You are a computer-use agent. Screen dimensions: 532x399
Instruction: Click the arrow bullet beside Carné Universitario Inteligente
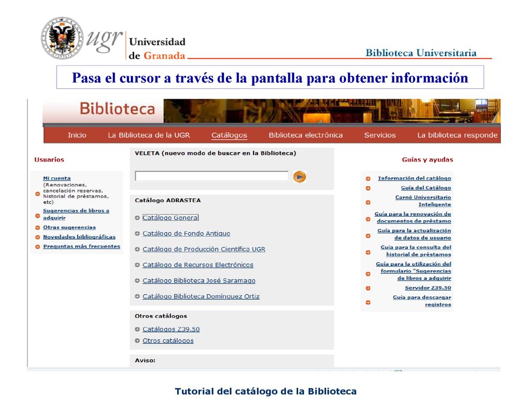tap(368, 202)
